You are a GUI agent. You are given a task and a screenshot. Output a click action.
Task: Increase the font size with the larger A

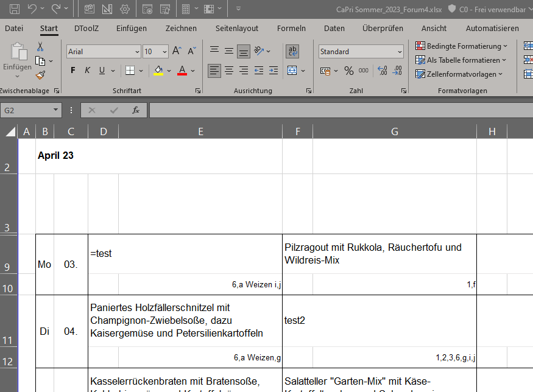tap(177, 51)
